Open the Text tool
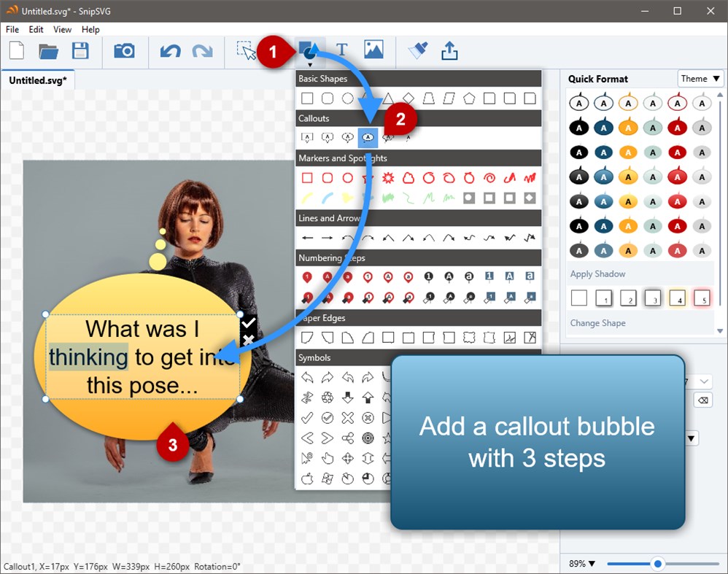The width and height of the screenshot is (728, 574). click(341, 50)
